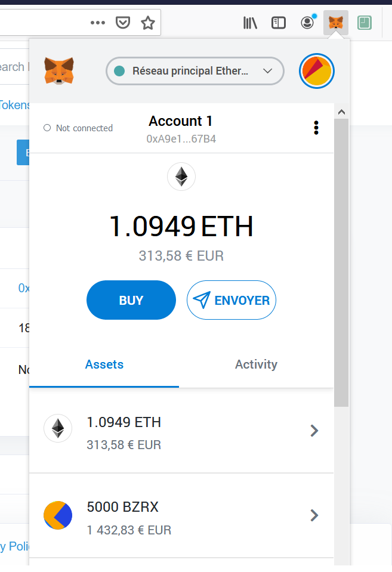Save page to Pocket icon

pos(123,23)
